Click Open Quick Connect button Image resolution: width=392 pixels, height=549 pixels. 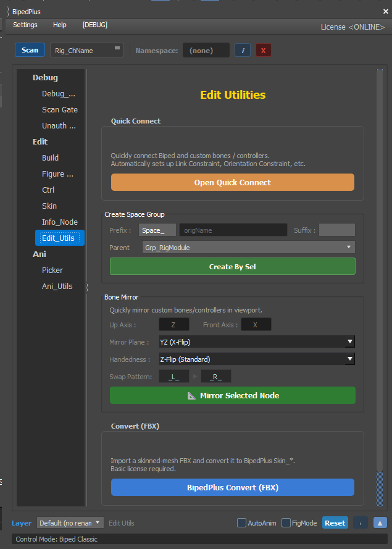click(233, 182)
